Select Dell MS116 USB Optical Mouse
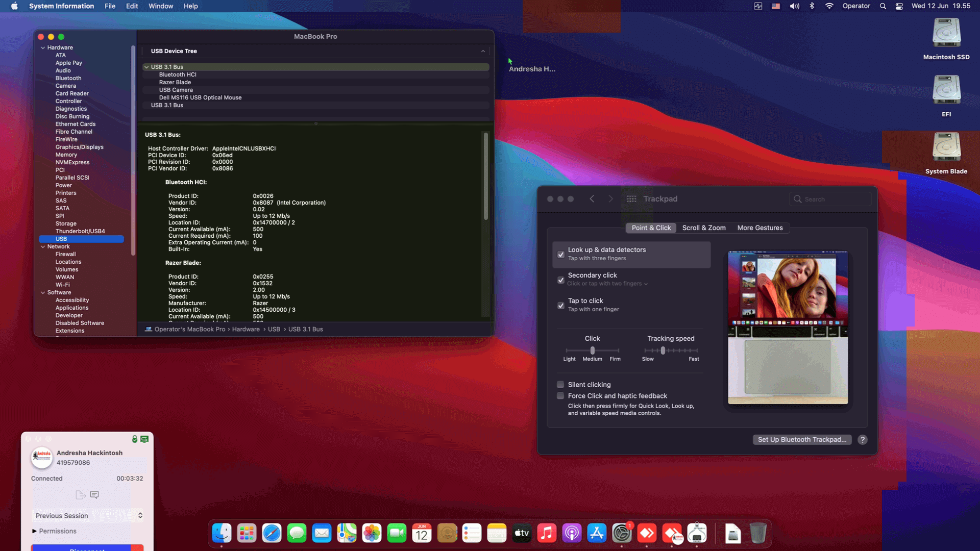Viewport: 980px width, 551px height. click(x=200, y=97)
